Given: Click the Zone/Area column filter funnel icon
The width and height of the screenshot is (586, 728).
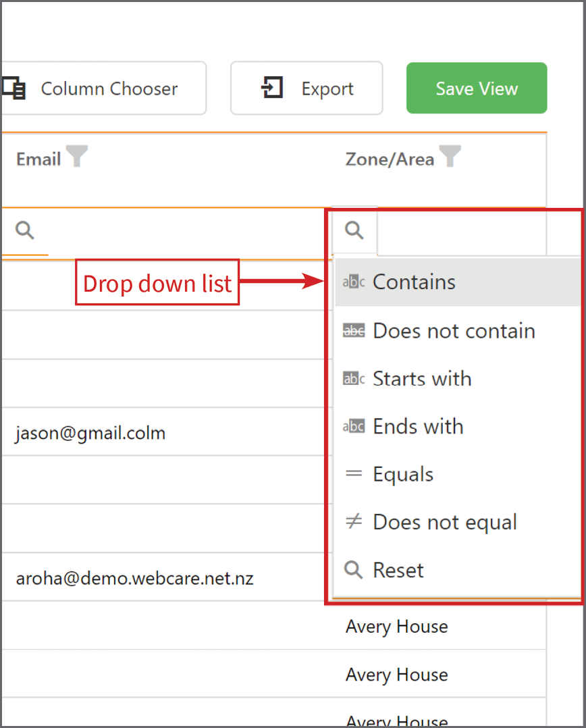Looking at the screenshot, I should 450,156.
